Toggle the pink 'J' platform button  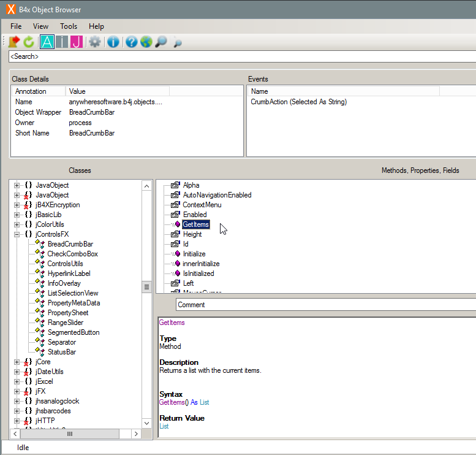click(77, 42)
